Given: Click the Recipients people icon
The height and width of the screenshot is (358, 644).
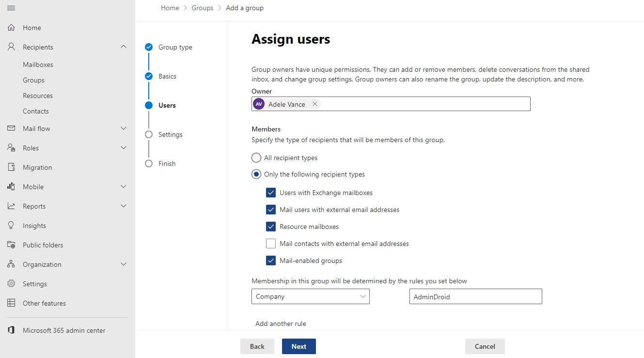Looking at the screenshot, I should 11,47.
